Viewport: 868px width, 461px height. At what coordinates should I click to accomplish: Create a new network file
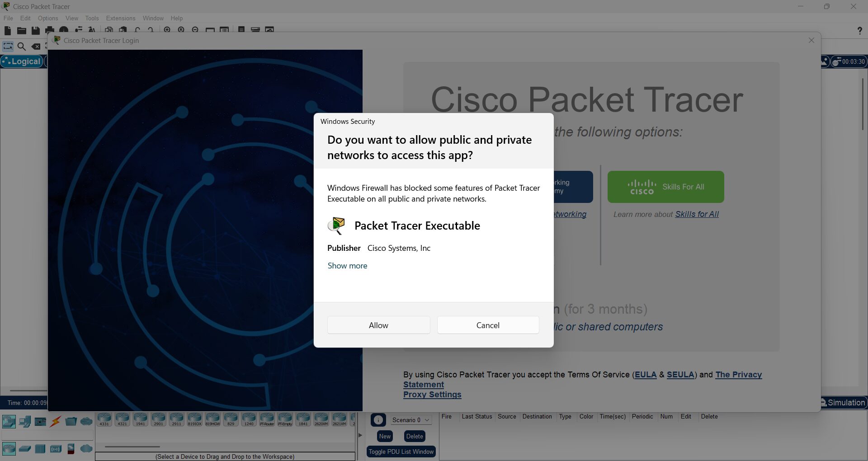pos(7,30)
